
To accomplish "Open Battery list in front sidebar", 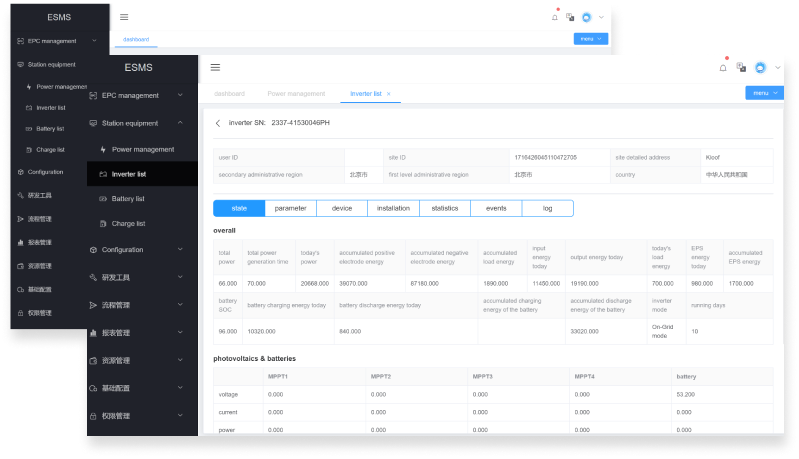I will (143, 199).
